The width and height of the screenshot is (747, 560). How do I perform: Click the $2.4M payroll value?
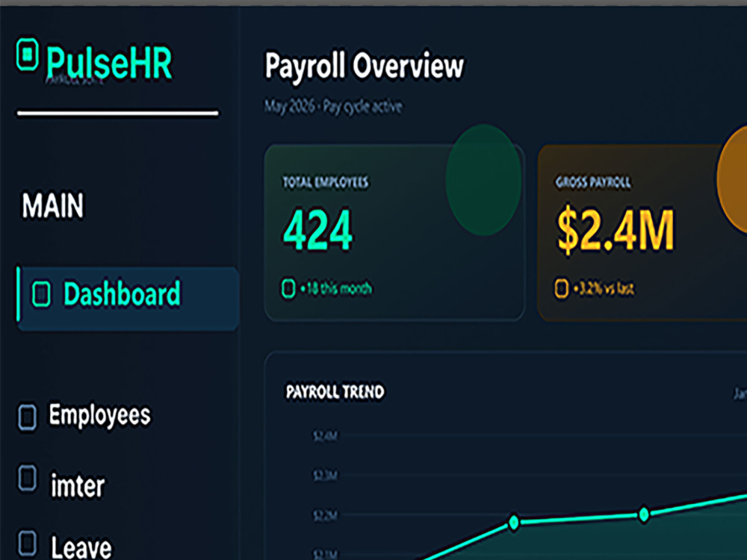[x=616, y=230]
